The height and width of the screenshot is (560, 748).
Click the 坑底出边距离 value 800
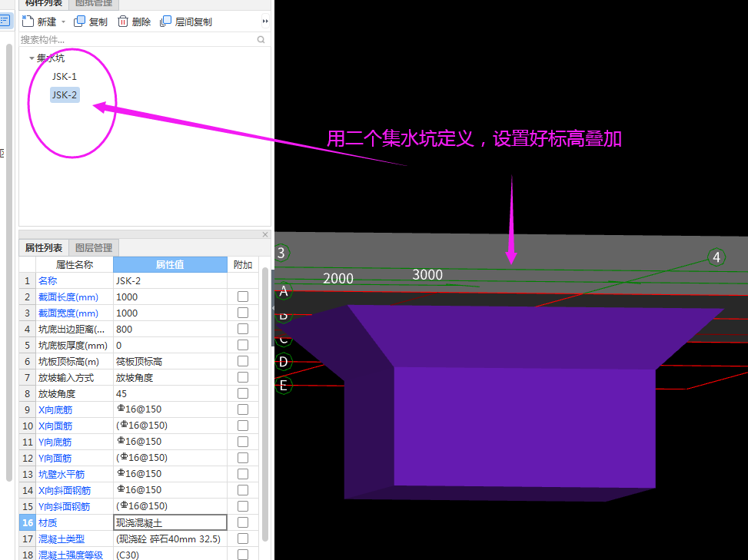coord(170,330)
